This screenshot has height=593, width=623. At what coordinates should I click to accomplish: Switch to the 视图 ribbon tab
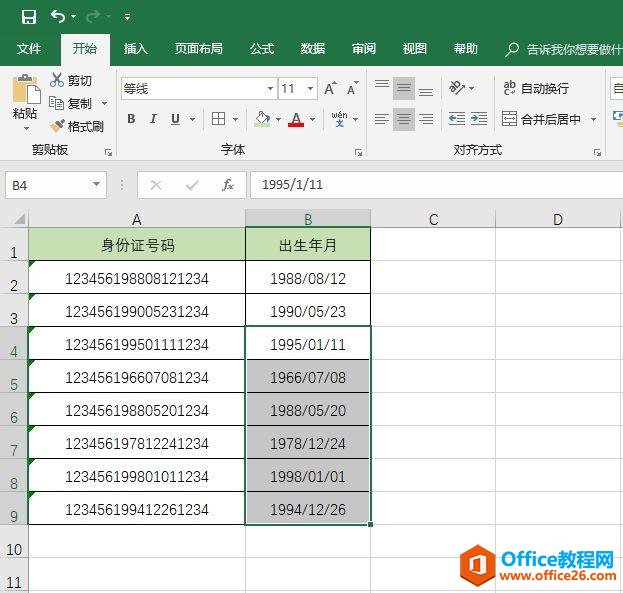pos(414,48)
